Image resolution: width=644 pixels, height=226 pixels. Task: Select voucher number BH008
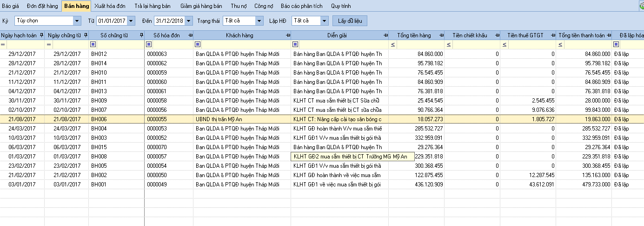[99, 157]
